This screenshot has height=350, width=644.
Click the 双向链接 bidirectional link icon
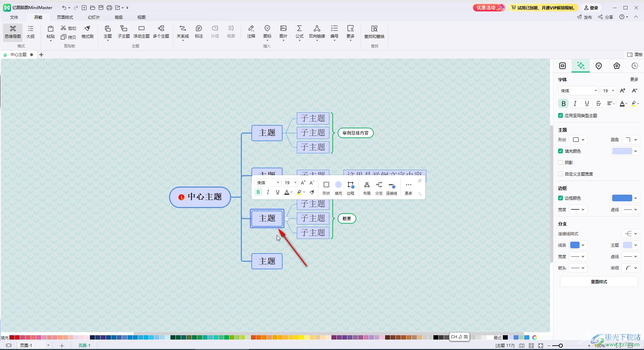click(317, 32)
